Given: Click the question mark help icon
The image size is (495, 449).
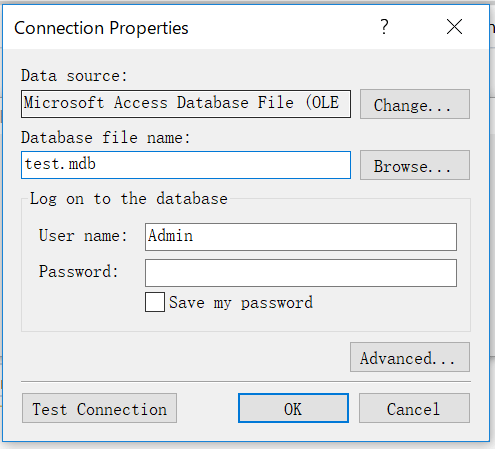Looking at the screenshot, I should click(384, 27).
